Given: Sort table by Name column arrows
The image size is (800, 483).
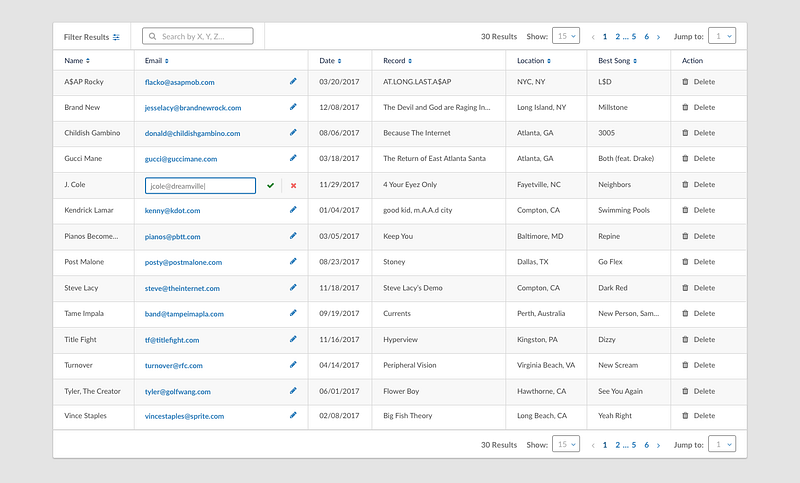Looking at the screenshot, I should [88, 61].
